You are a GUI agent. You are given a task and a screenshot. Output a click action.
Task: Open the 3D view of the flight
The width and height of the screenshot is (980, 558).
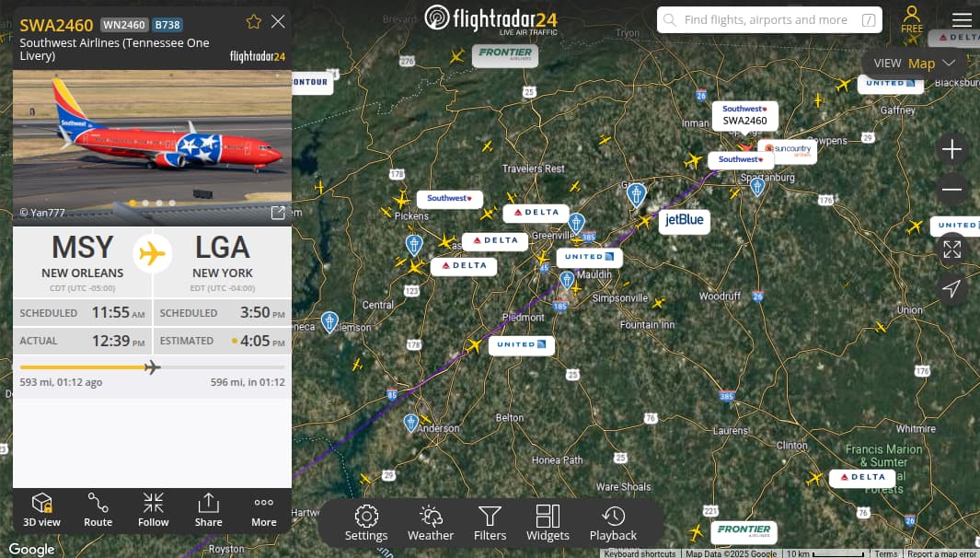tap(41, 510)
